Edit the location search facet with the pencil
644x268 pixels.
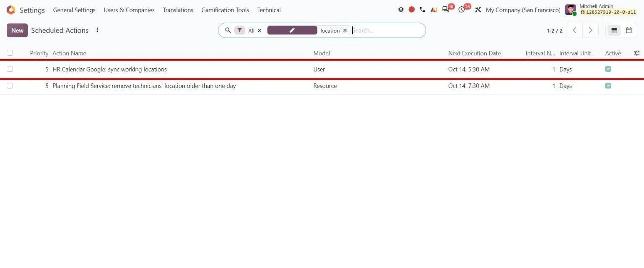click(292, 30)
